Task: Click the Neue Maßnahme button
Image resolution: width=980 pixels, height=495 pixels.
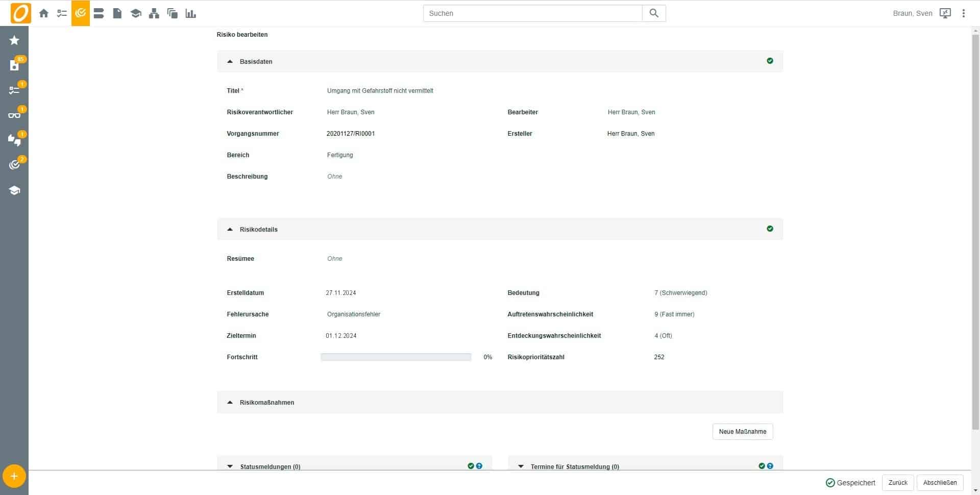Action: tap(742, 432)
